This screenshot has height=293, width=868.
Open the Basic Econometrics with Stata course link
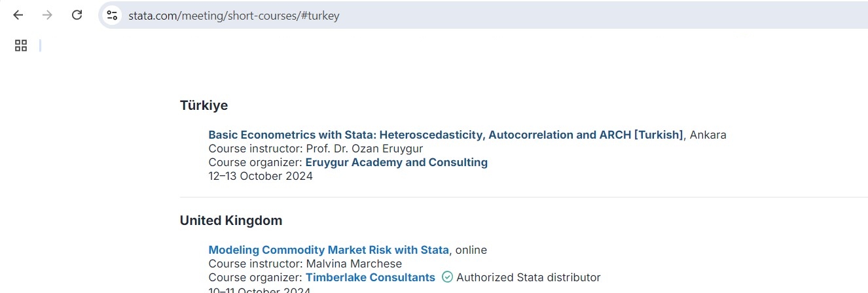[x=446, y=135]
